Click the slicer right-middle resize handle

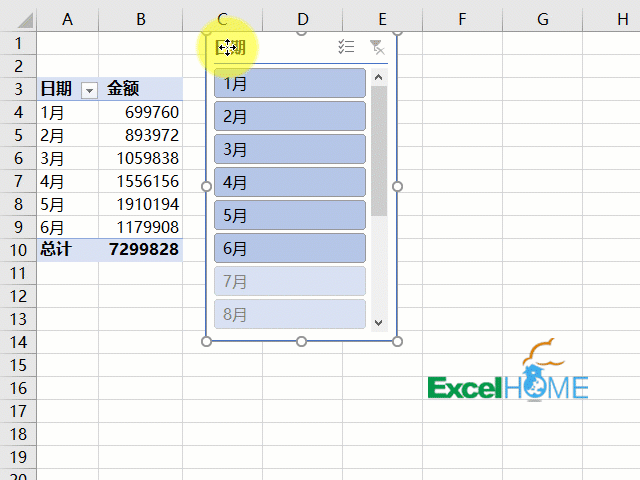coord(397,187)
